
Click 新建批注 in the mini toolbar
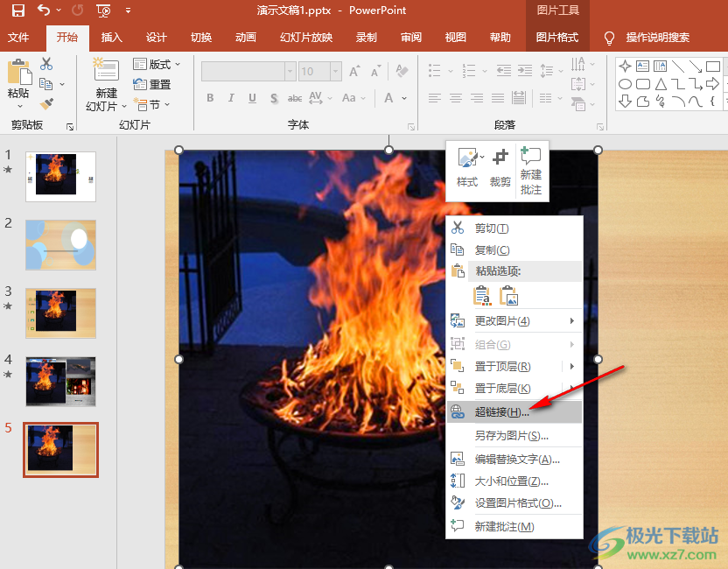(530, 170)
